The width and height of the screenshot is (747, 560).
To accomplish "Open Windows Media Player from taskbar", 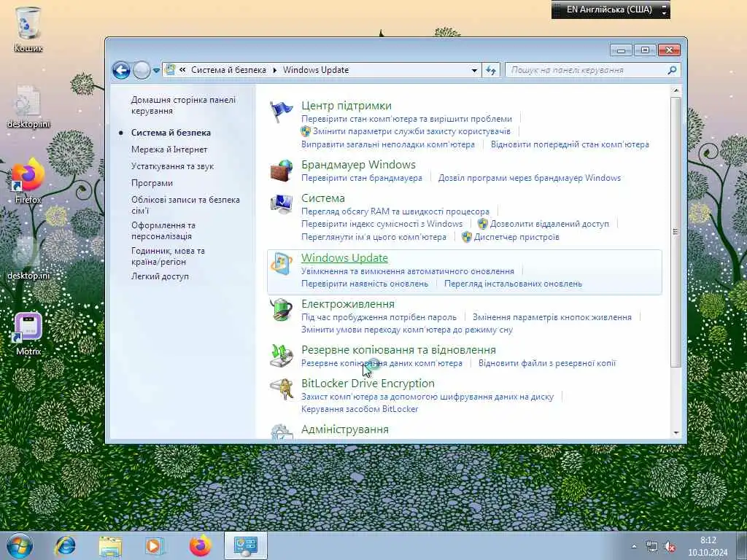I will point(155,545).
